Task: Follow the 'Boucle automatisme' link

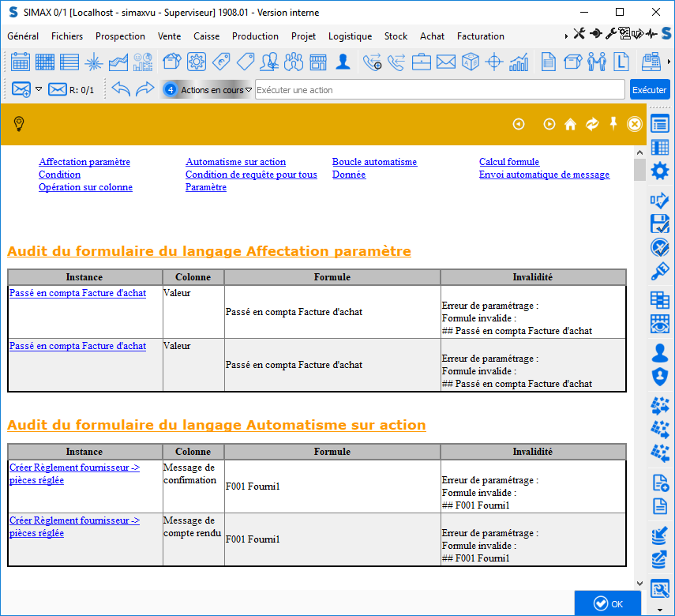Action: 374,162
